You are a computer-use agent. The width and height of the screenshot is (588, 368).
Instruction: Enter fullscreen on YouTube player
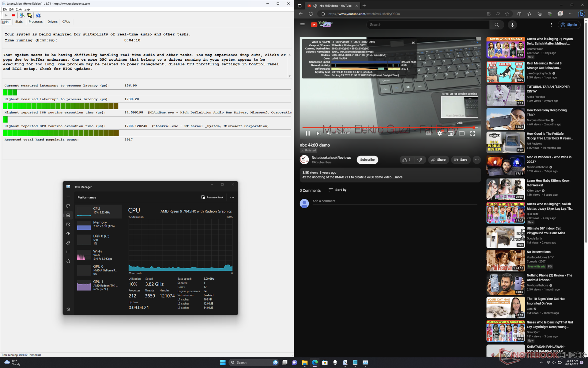click(x=473, y=133)
